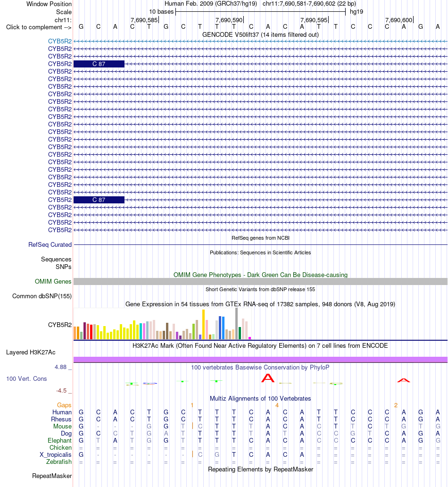448x487 pixels.
Task: Click the orange gap count 2
Action: coord(396,405)
